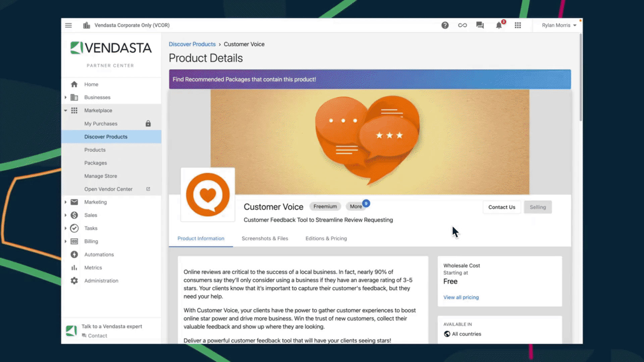Click the notifications bell icon
Screen dimensions: 644x362
pos(499,25)
